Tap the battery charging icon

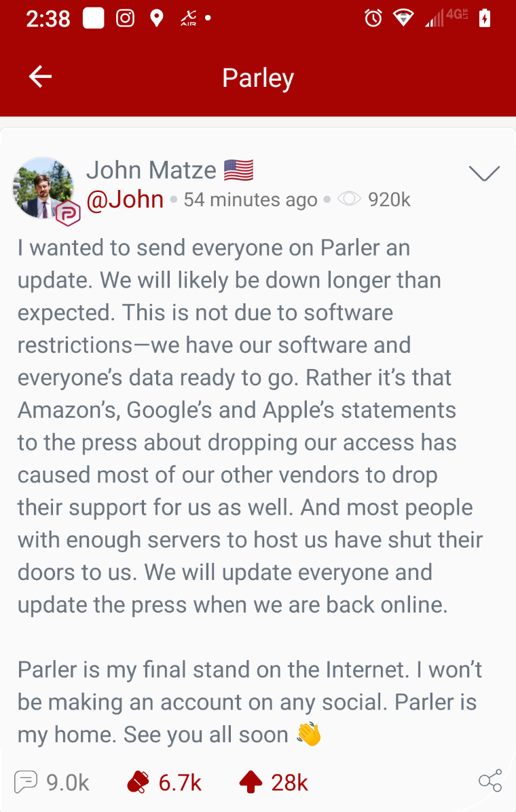[x=484, y=18]
